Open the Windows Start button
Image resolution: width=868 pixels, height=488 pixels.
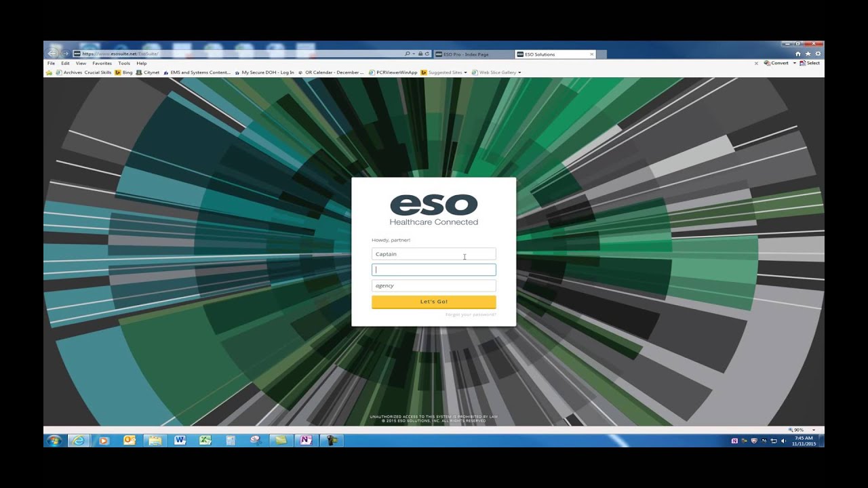point(54,441)
